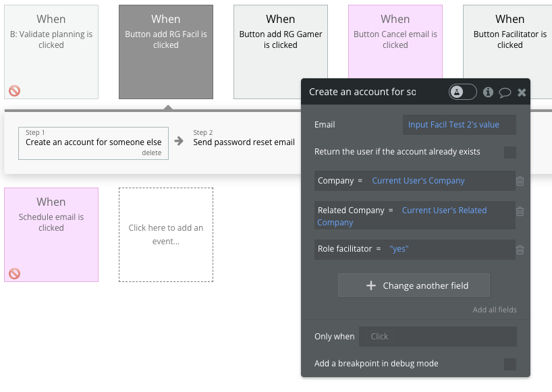Click the Change another field button

[x=414, y=285]
